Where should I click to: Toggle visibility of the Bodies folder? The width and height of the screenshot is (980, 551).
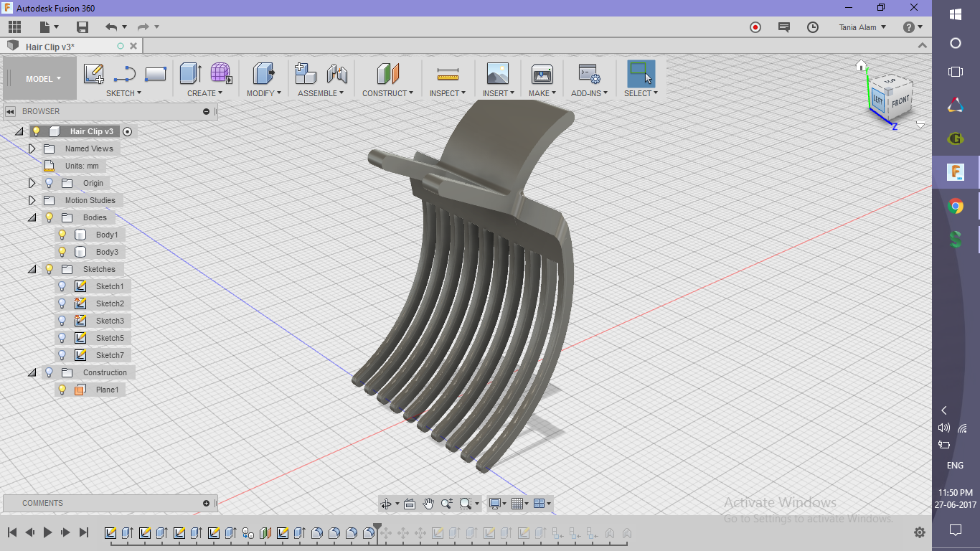50,217
